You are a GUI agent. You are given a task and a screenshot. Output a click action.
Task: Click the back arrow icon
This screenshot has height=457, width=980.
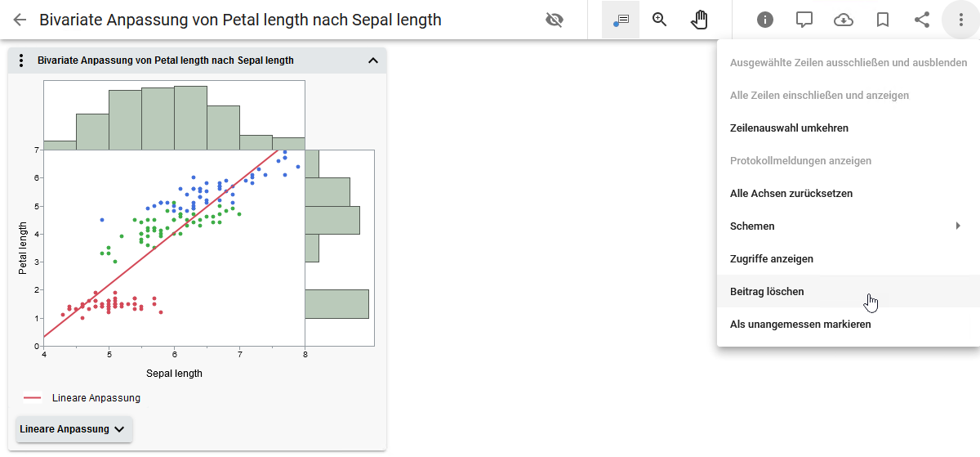tap(20, 20)
